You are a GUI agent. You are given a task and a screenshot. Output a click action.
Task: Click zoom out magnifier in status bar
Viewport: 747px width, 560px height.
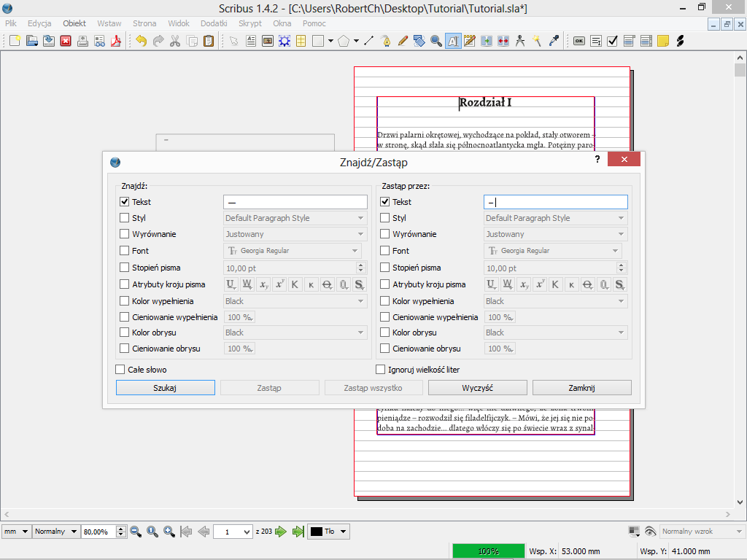136,532
